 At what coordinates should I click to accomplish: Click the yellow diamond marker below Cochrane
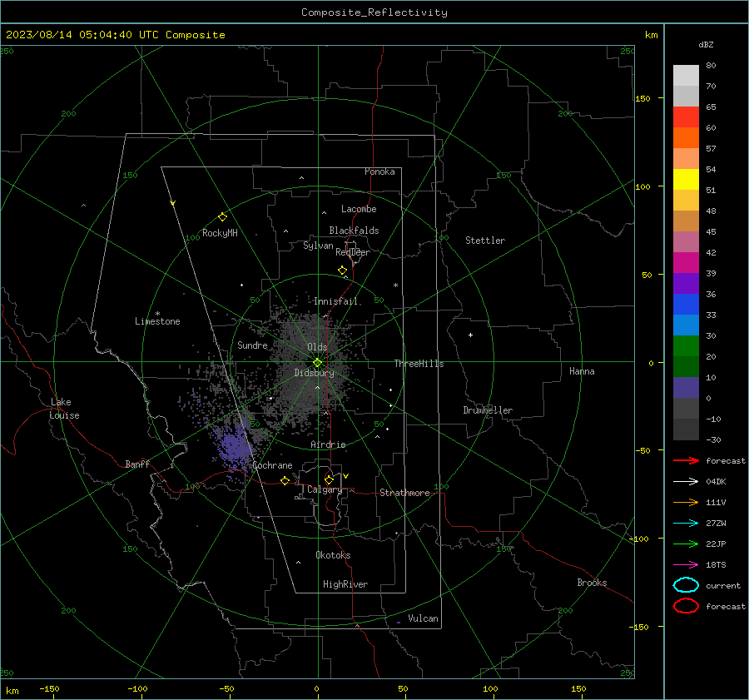(285, 480)
